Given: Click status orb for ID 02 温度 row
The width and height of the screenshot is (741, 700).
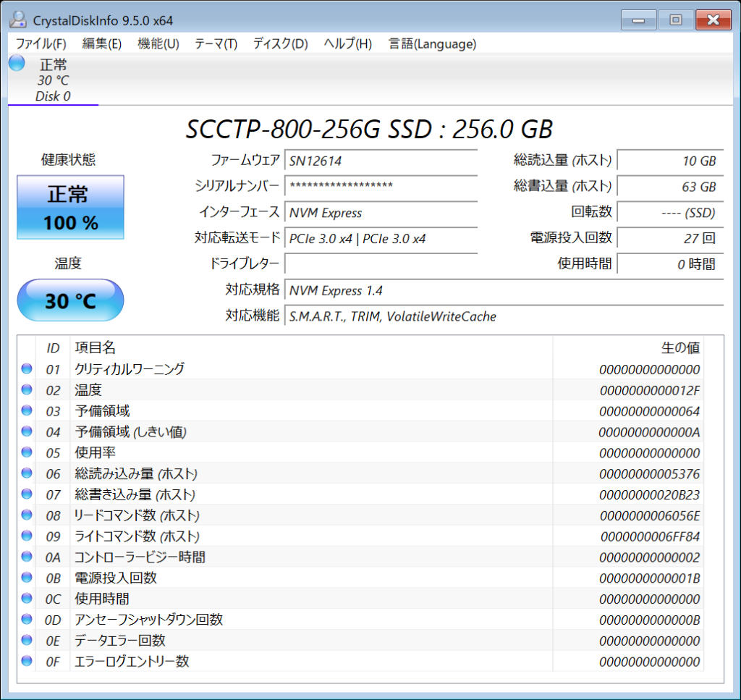Looking at the screenshot, I should [27, 389].
